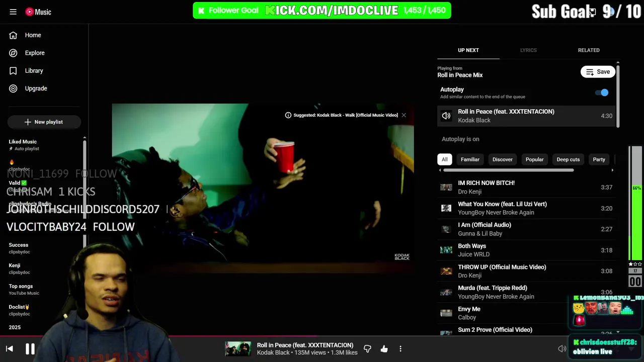Toggle the Autoplay switch

point(602,93)
